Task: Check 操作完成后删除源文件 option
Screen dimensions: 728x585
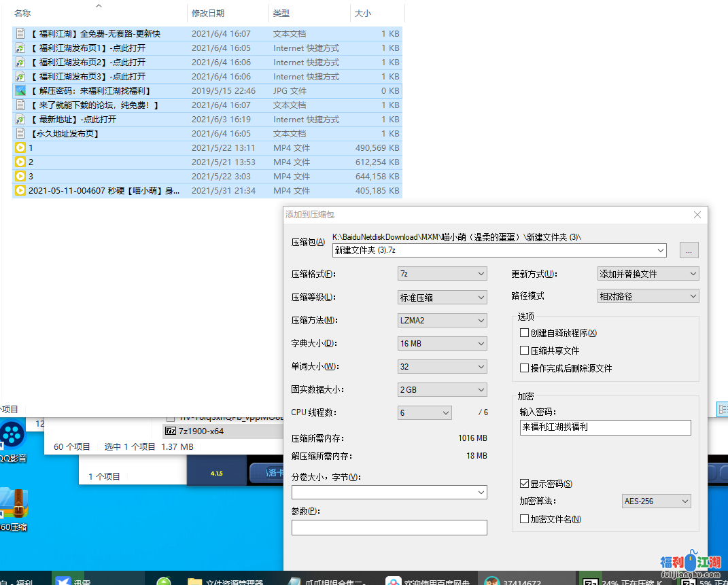Action: (x=524, y=368)
